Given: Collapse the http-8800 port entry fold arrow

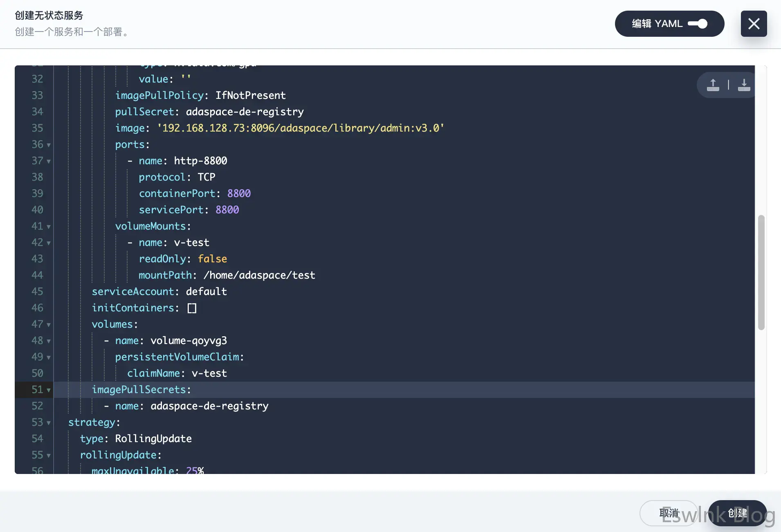Looking at the screenshot, I should click(49, 161).
